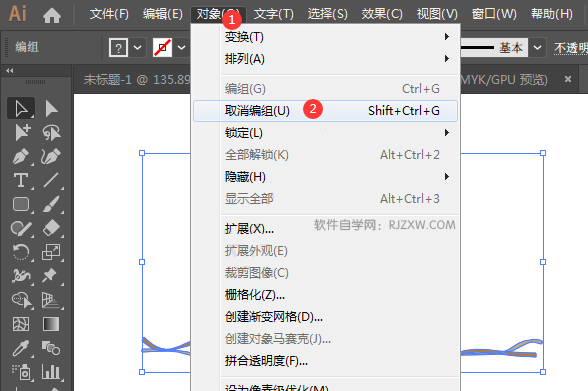Select the Shape Builder tool
This screenshot has height=391, width=588.
pyautogui.click(x=22, y=300)
